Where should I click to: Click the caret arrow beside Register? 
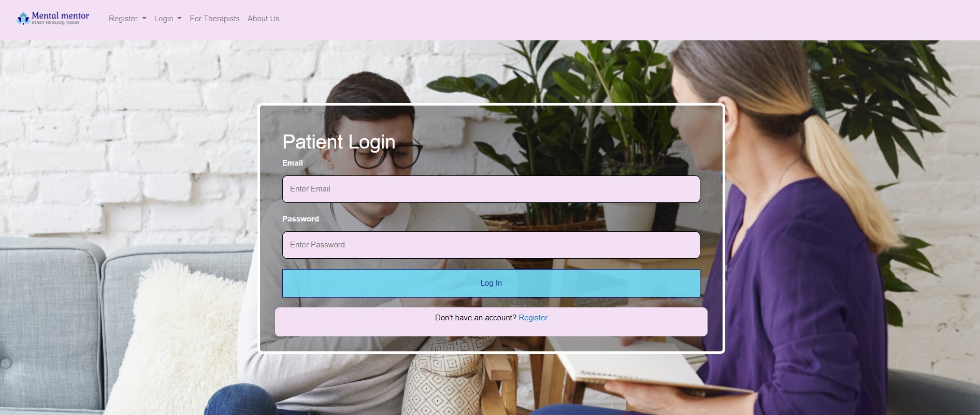(x=144, y=19)
